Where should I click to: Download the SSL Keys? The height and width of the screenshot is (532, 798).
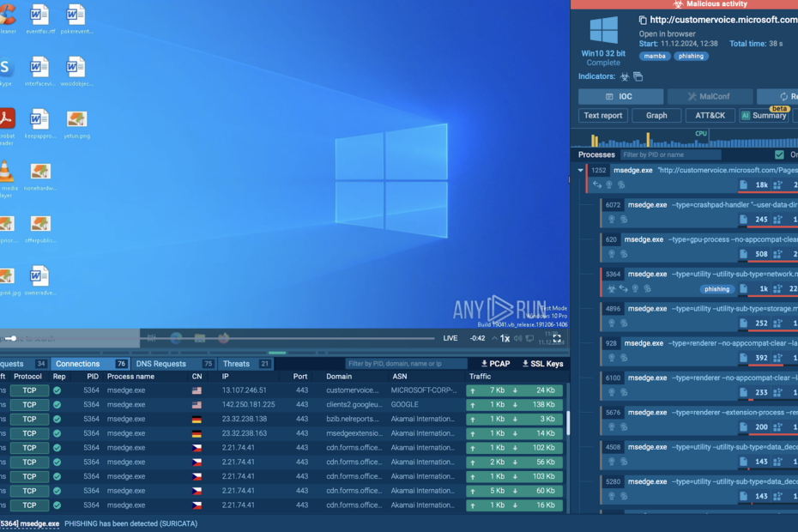(x=542, y=364)
